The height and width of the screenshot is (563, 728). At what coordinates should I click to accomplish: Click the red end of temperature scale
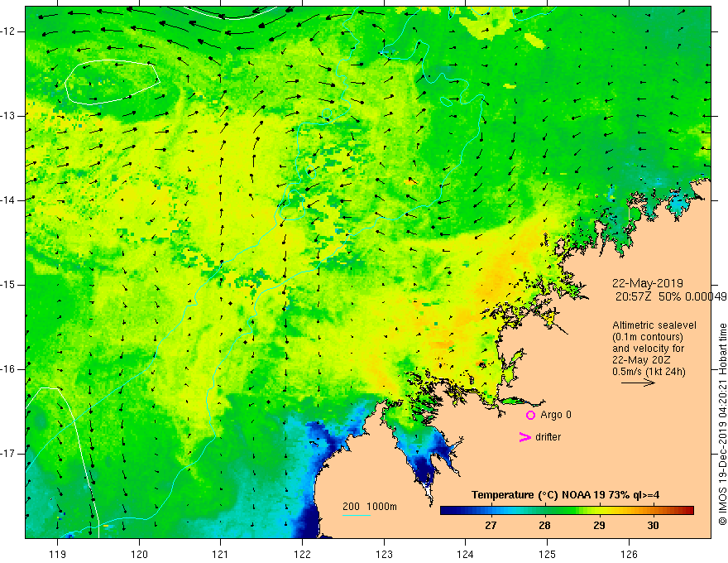(688, 511)
